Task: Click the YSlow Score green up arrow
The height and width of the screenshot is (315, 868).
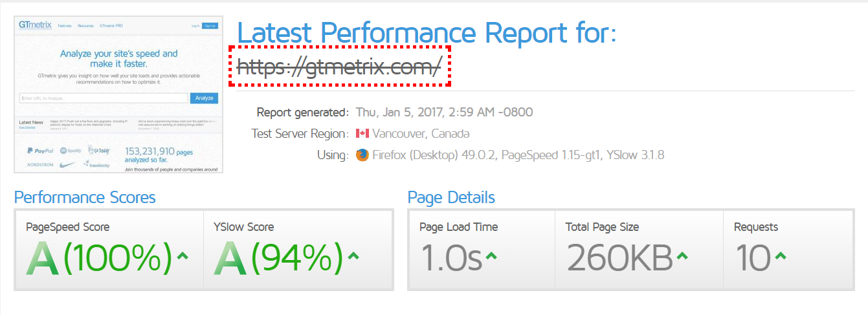Action: tap(353, 255)
